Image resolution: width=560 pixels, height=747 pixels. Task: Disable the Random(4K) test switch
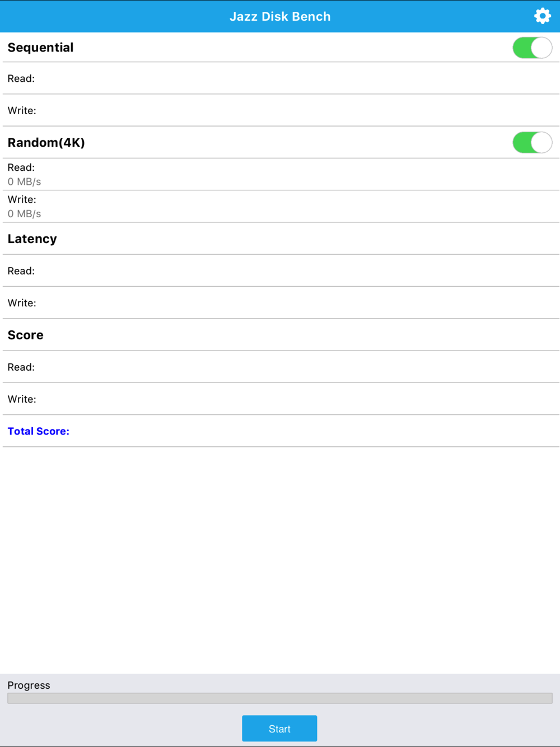pos(532,143)
